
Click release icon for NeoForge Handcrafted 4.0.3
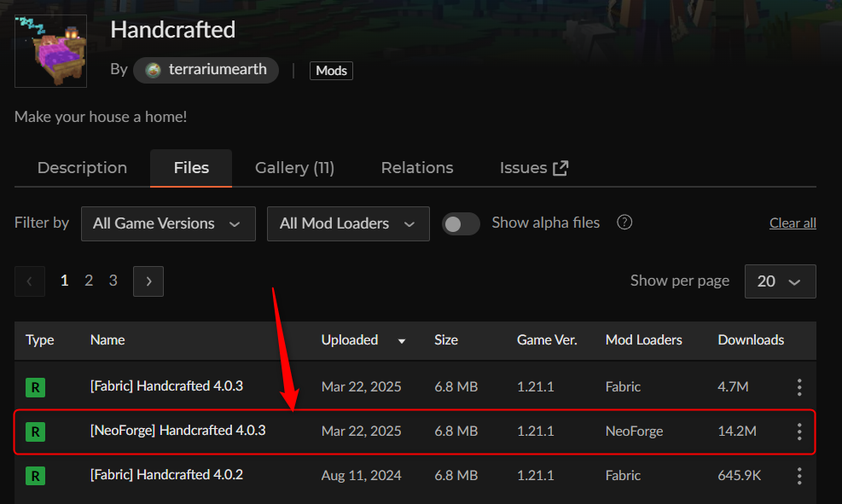36,432
